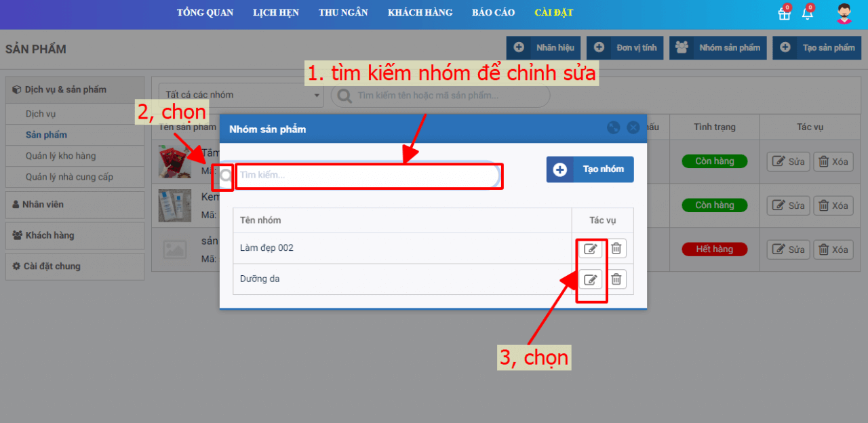
Task: Click the Nhãn hiệu button
Action: (543, 48)
